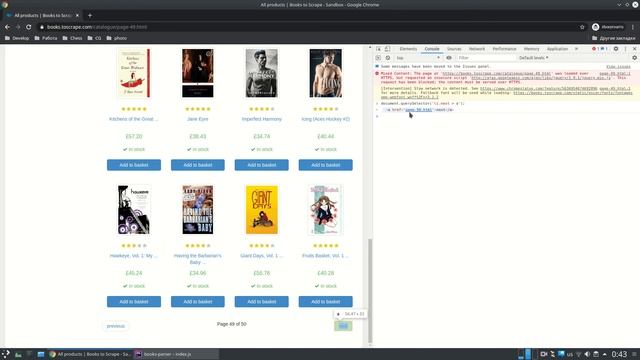Open the 'us' keyboard layout indicator
The height and width of the screenshot is (360, 640).
570,354
